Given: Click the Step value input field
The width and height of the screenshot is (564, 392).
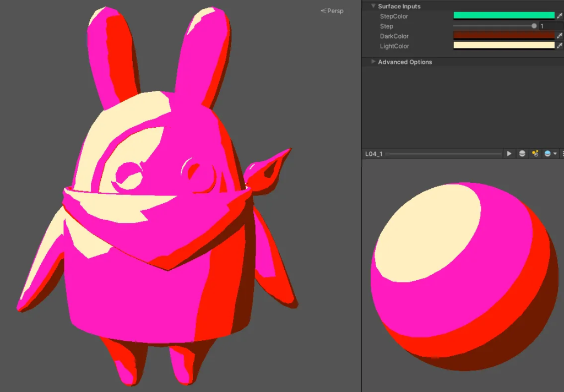Looking at the screenshot, I should click(x=551, y=26).
